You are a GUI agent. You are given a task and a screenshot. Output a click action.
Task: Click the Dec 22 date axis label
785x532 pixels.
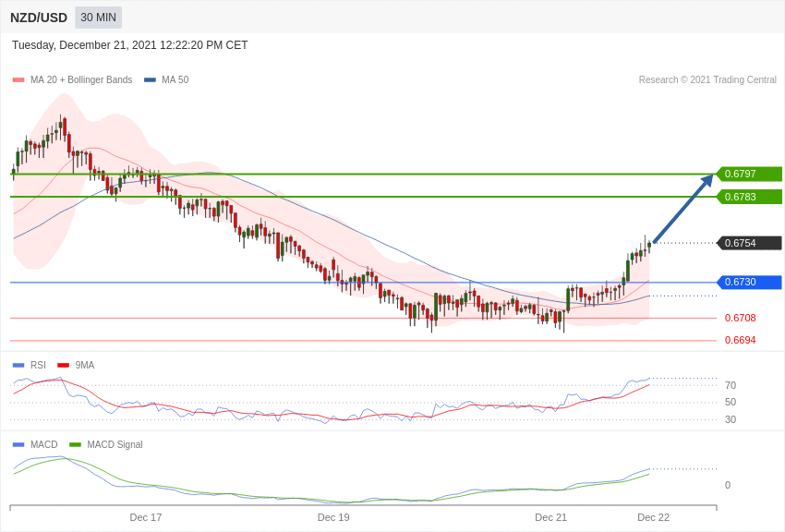click(653, 517)
